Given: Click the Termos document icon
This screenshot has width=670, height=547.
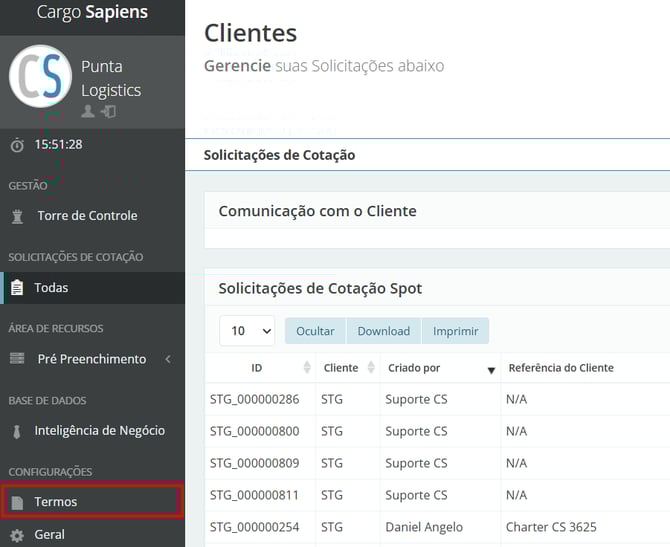Looking at the screenshot, I should point(16,502).
